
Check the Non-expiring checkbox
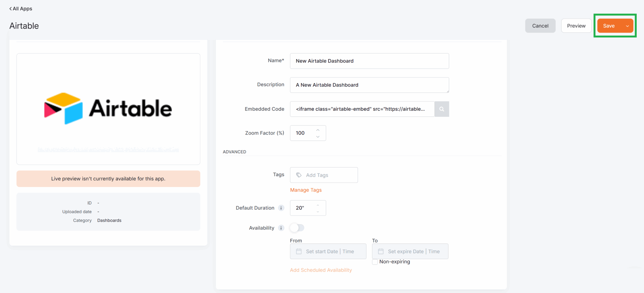click(x=375, y=262)
